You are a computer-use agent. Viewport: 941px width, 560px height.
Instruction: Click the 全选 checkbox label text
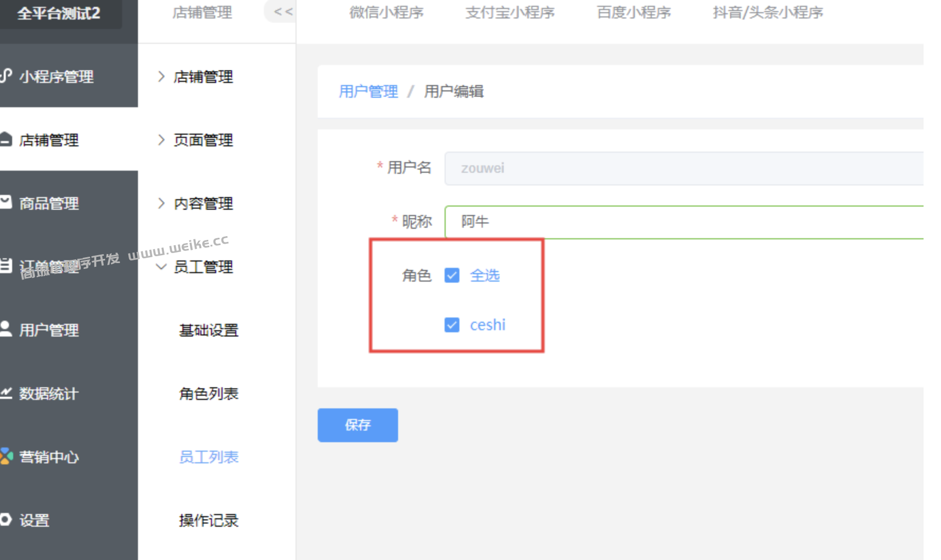point(485,275)
